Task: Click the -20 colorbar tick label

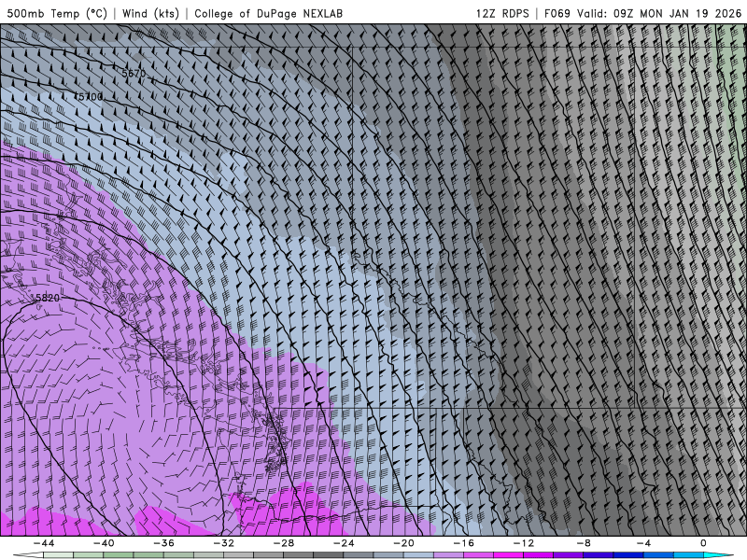Action: click(403, 543)
